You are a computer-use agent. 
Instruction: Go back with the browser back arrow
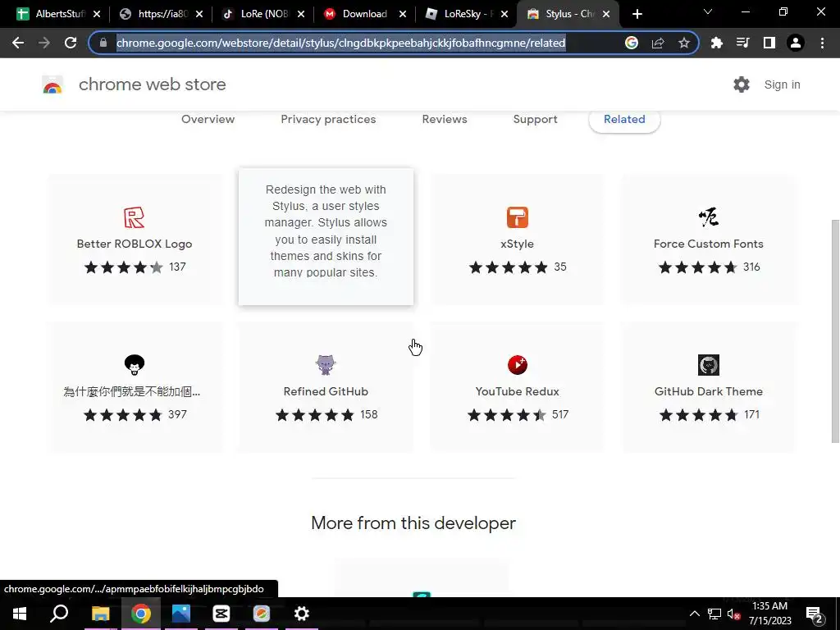tap(18, 43)
